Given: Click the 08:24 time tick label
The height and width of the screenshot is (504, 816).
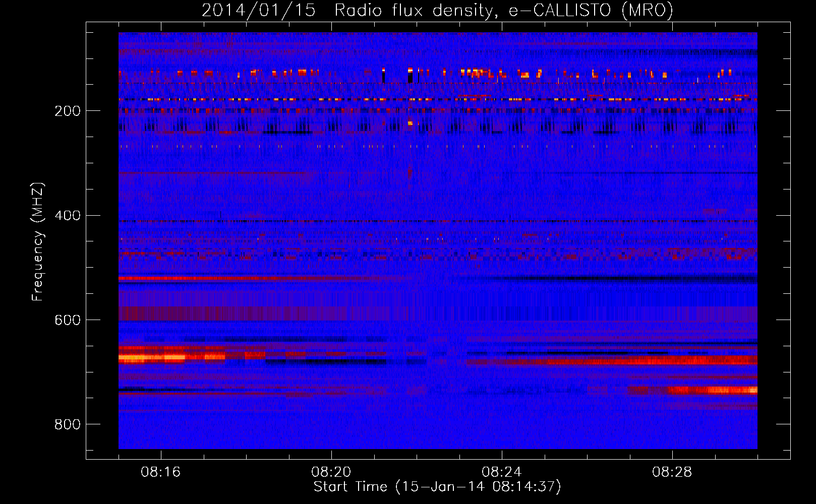Looking at the screenshot, I should pyautogui.click(x=502, y=472).
